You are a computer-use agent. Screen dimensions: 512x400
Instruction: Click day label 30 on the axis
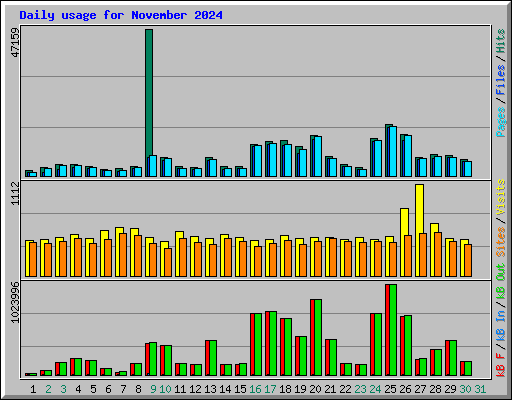point(465,389)
